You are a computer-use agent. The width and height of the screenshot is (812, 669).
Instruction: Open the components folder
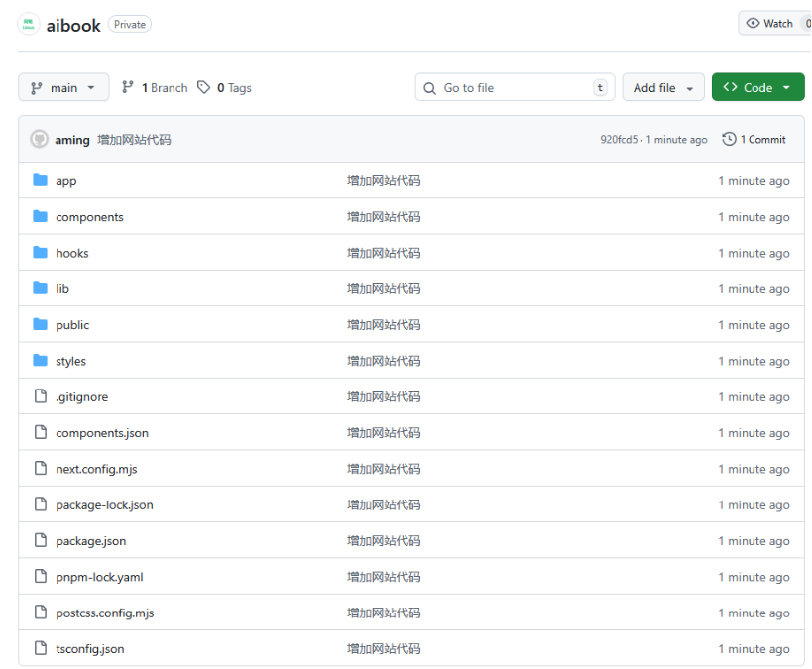(x=89, y=217)
